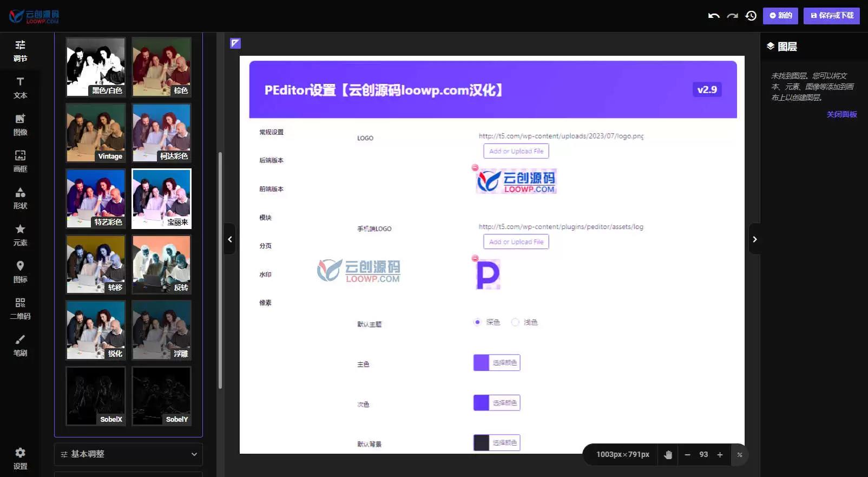The height and width of the screenshot is (477, 868).
Task: Open the 二维码 QR code tool
Action: click(20, 309)
